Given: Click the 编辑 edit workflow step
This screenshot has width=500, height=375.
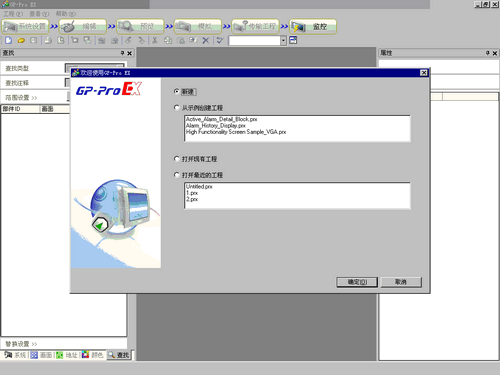Looking at the screenshot, I should click(83, 26).
